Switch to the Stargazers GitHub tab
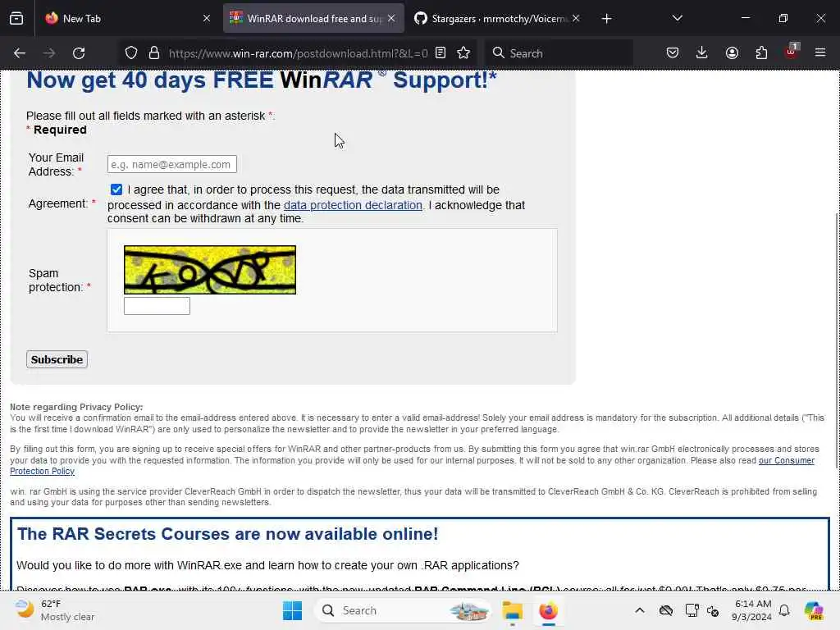This screenshot has width=840, height=630. [x=497, y=18]
